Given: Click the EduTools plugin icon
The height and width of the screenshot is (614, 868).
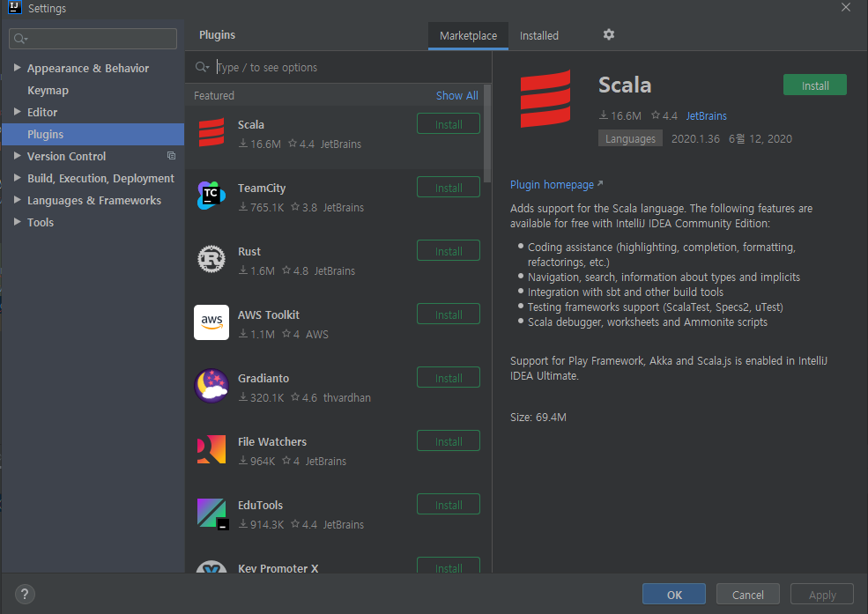Looking at the screenshot, I should pyautogui.click(x=212, y=514).
